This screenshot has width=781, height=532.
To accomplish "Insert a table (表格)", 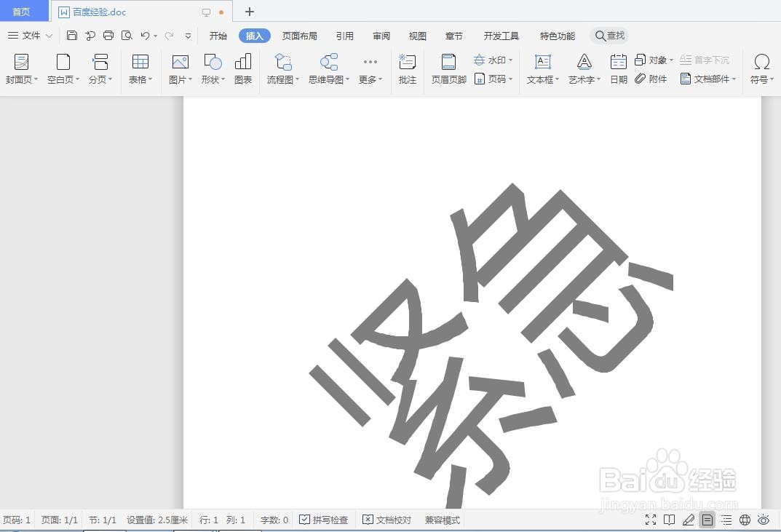I will click(x=140, y=68).
